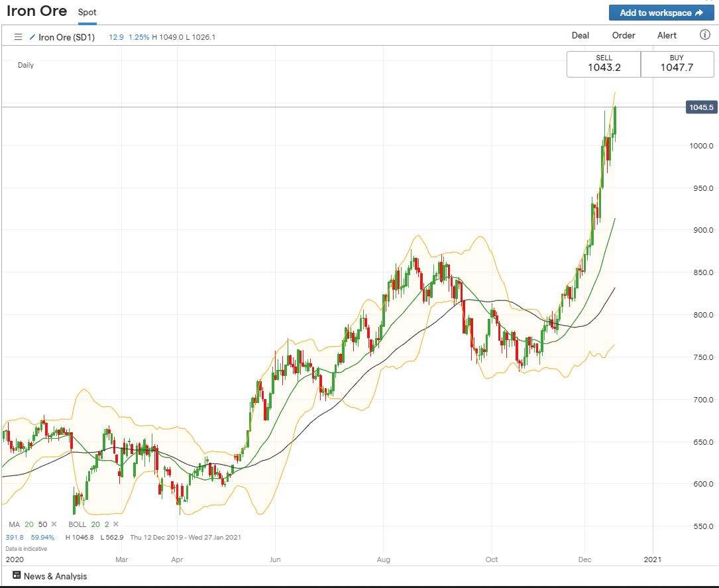
Task: Change the Daily timeframe selector
Action: [26, 65]
